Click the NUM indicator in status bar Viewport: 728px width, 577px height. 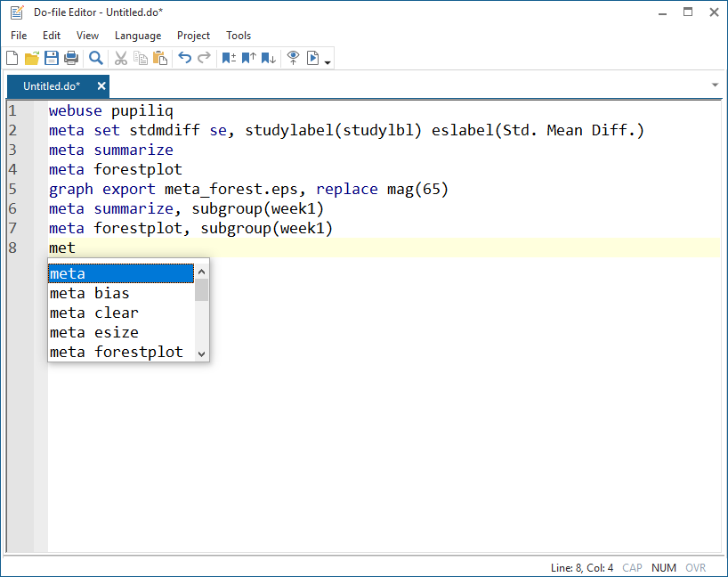[663, 568]
